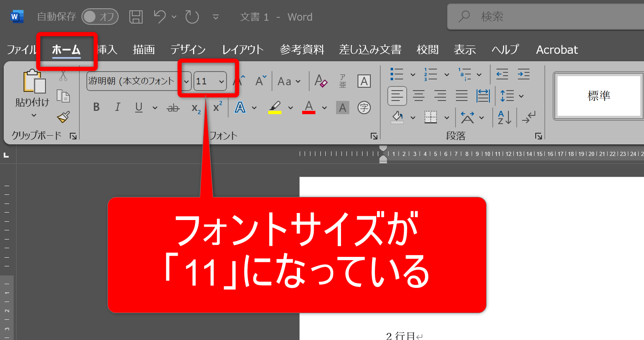Select the 標準 style button
644x340 pixels.
click(x=599, y=96)
